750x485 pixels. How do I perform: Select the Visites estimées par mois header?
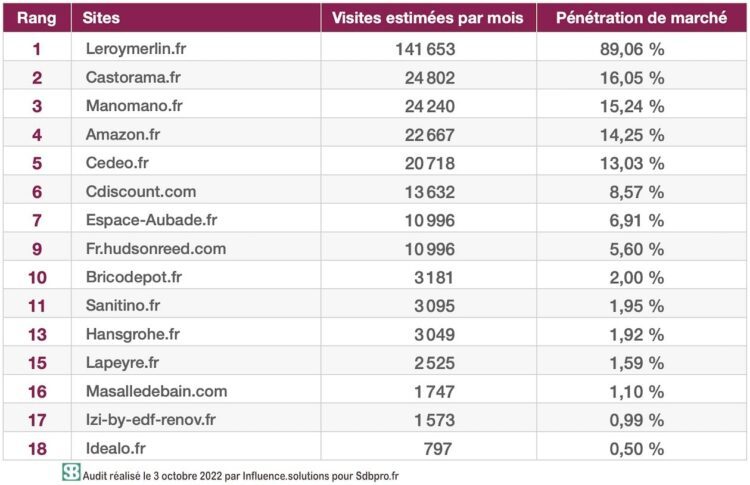pyautogui.click(x=428, y=18)
